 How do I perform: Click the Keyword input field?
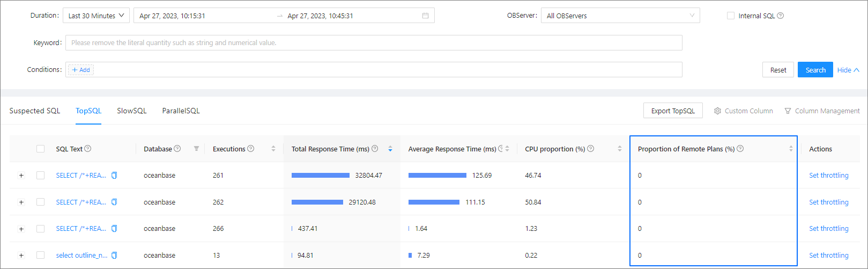[x=373, y=42]
